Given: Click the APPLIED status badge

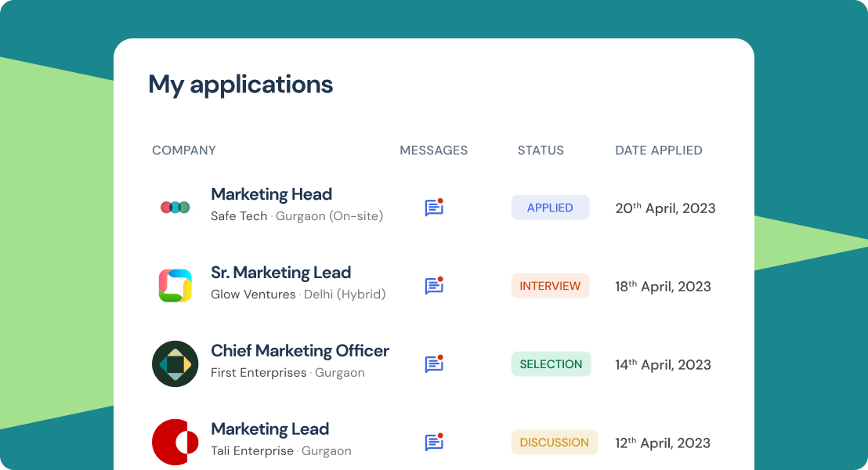Looking at the screenshot, I should click(550, 208).
